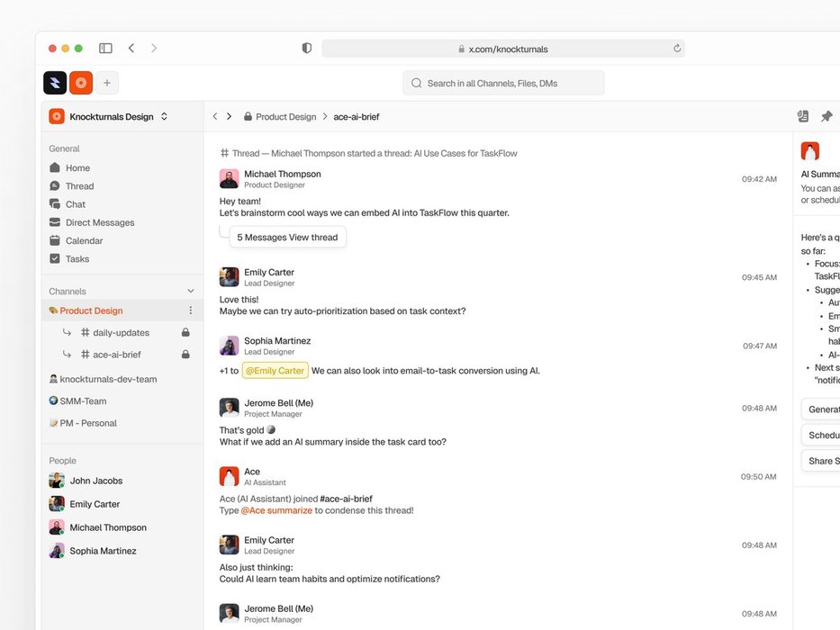Open Calendar from General menu

coord(84,241)
